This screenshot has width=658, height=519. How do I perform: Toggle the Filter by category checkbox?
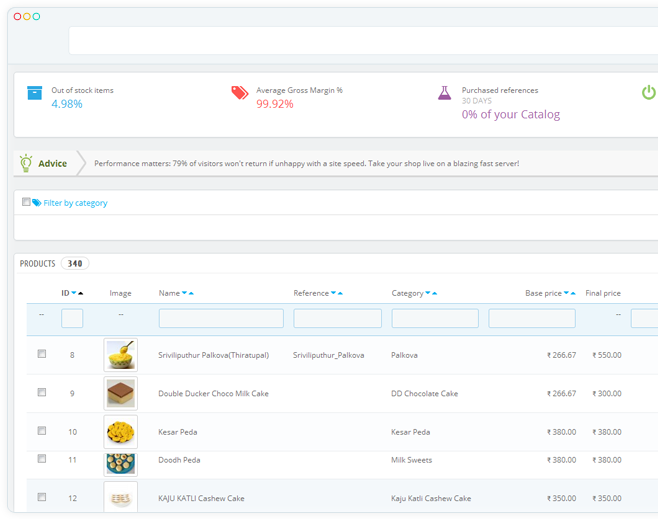pos(26,202)
